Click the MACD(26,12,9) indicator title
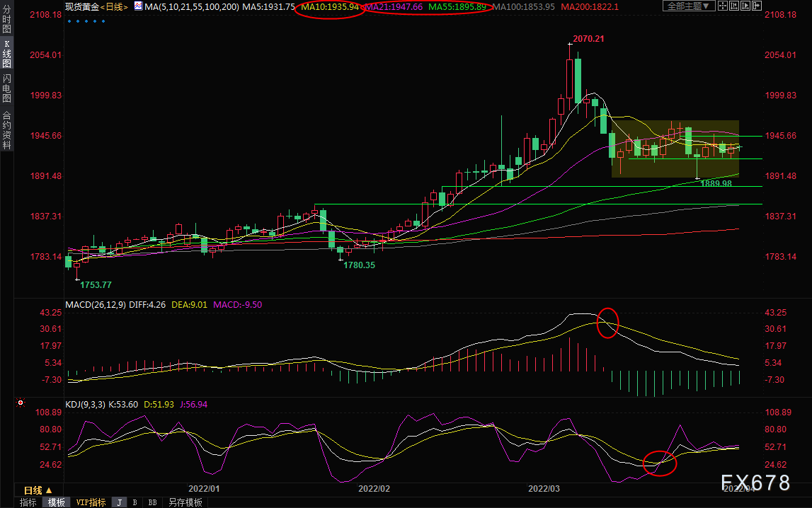The height and width of the screenshot is (508, 812). (x=94, y=305)
